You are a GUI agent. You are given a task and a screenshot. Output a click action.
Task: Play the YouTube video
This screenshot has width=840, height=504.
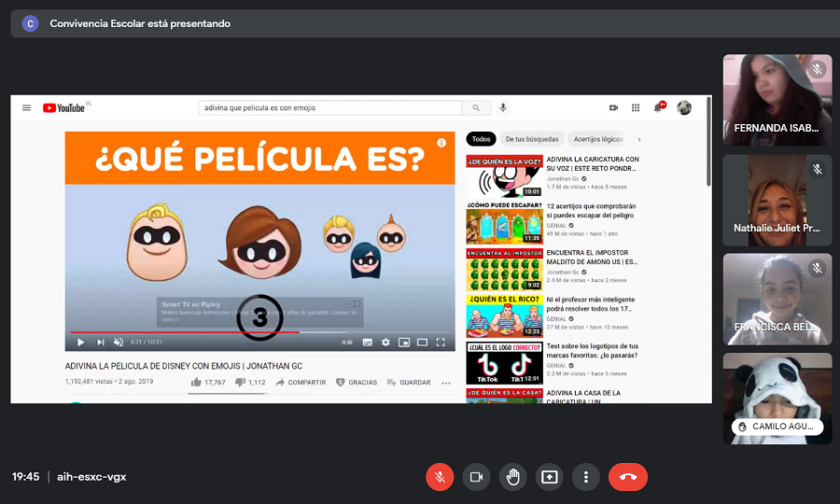(x=81, y=343)
